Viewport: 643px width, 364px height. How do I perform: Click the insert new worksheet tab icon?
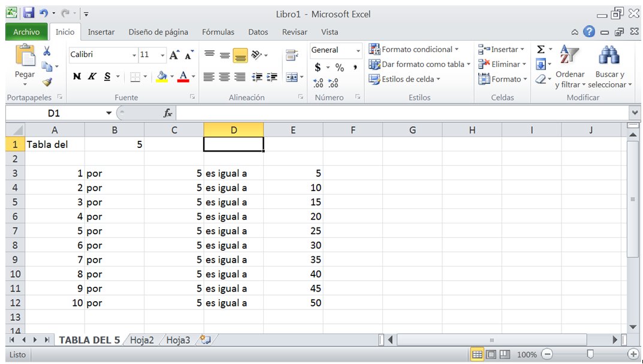(205, 339)
